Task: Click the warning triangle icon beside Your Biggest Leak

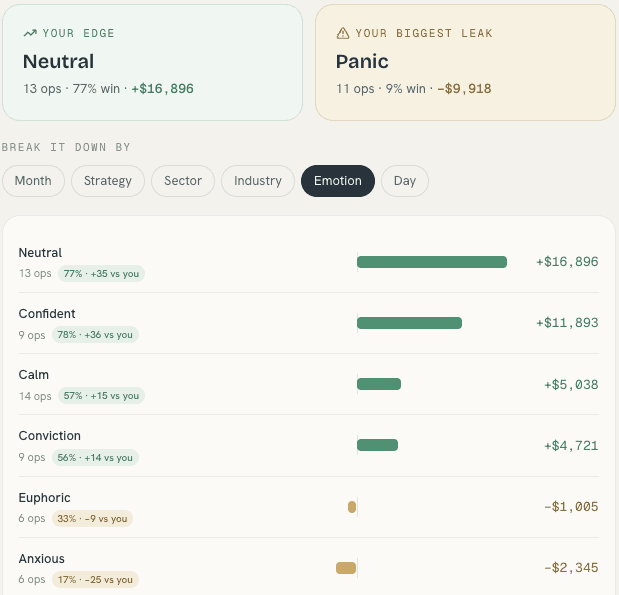Action: [x=343, y=33]
